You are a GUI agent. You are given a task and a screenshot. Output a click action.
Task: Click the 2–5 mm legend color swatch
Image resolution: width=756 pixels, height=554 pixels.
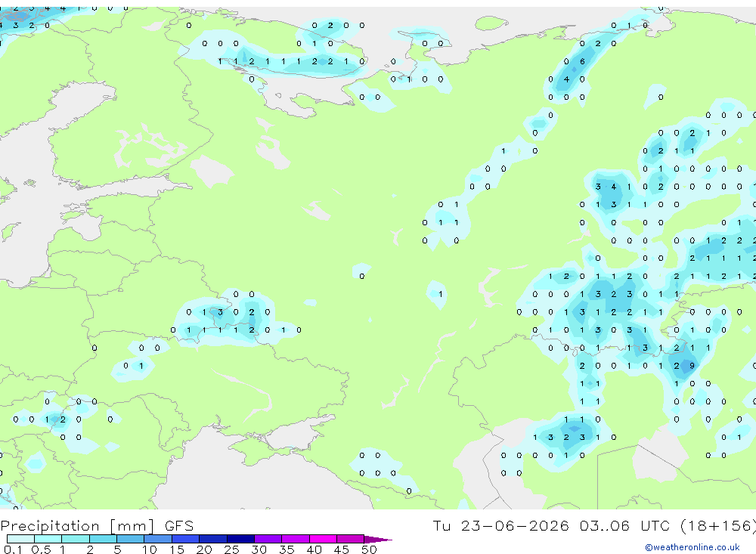103,539
